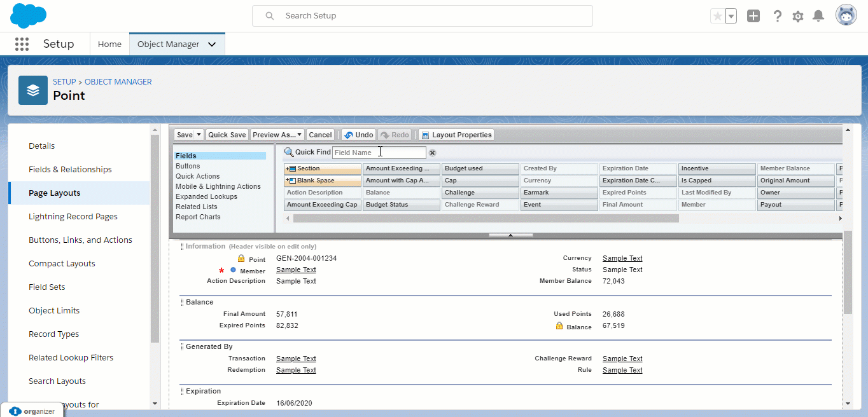Collapse the palette using the handle arrow

coord(510,235)
